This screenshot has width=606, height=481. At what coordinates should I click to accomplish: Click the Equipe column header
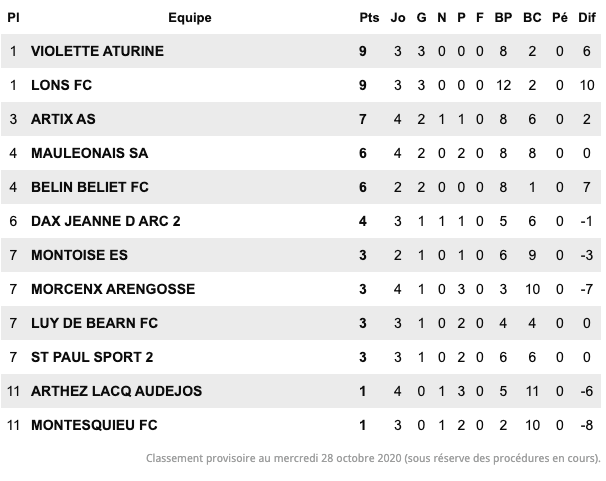(190, 17)
